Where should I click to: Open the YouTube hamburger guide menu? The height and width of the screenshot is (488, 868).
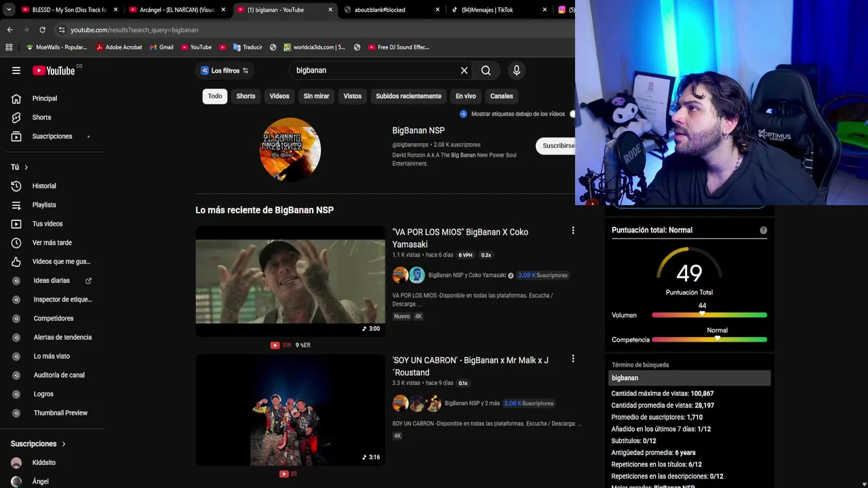[x=16, y=70]
